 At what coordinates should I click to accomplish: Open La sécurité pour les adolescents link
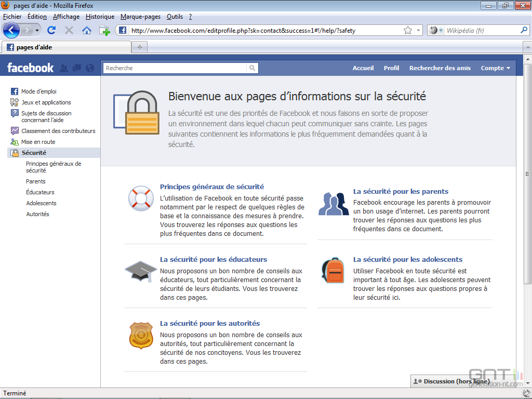tap(407, 260)
